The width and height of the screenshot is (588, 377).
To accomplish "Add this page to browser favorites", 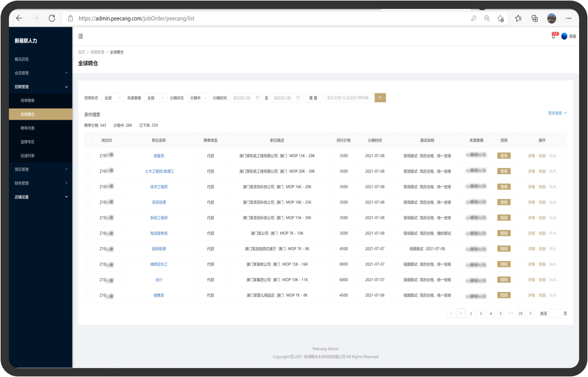I will click(500, 18).
